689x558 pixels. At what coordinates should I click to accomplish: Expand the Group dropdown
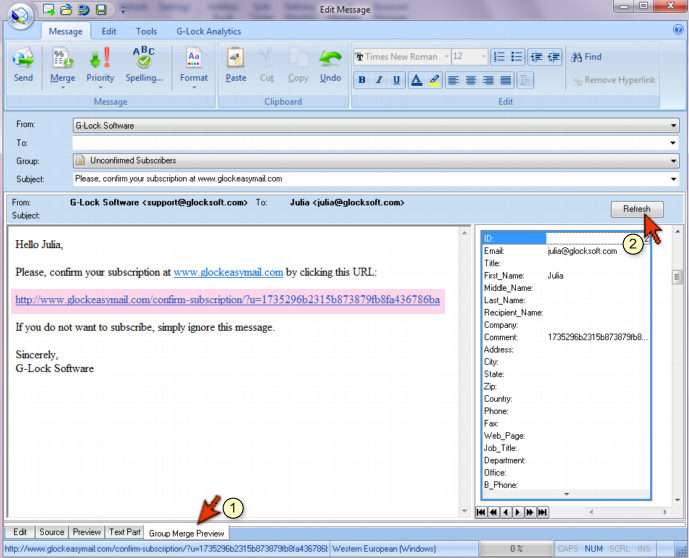coord(673,161)
